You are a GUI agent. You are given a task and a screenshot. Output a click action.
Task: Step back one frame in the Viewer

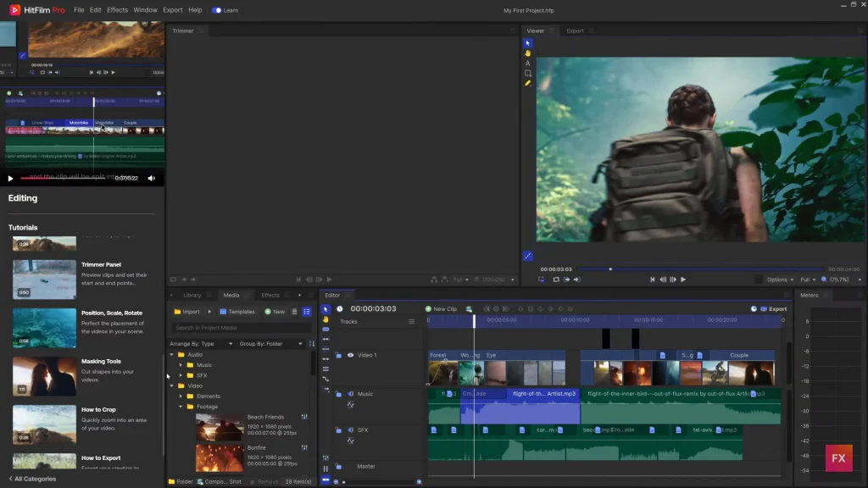[663, 280]
